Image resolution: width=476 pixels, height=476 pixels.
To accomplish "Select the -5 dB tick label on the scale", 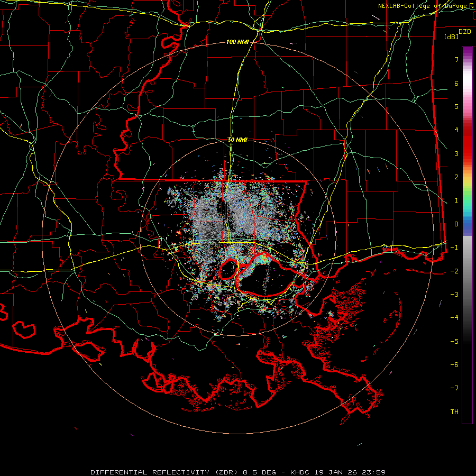I will pyautogui.click(x=454, y=342).
